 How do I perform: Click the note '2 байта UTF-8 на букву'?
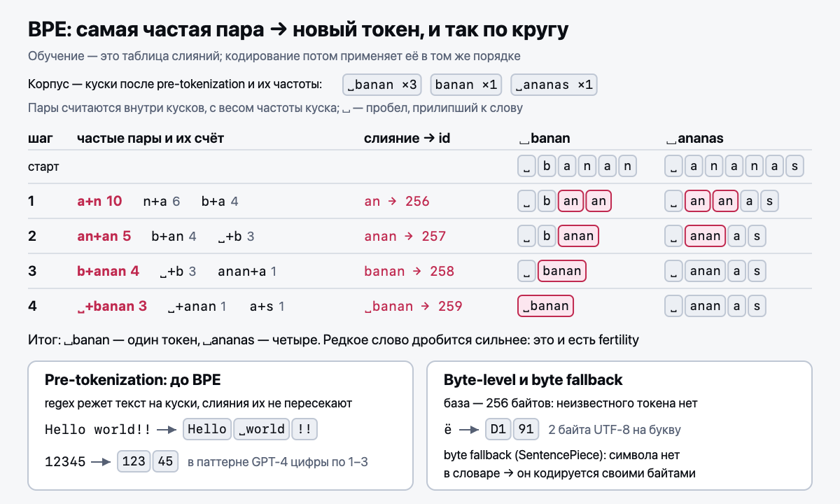coord(615,430)
